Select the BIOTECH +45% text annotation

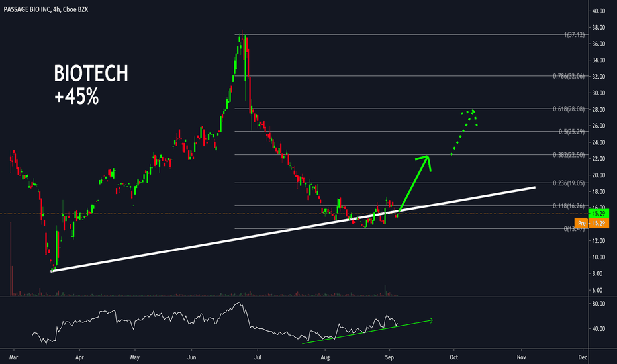[91, 85]
